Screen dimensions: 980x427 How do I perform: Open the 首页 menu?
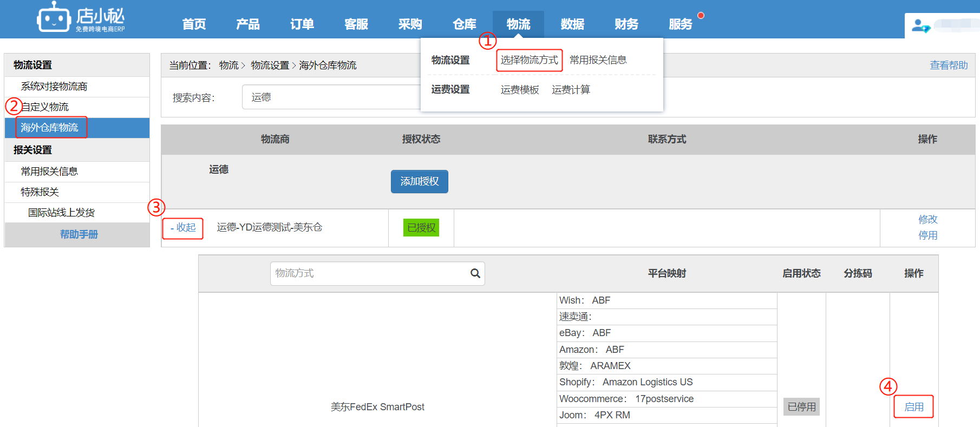[x=194, y=24]
